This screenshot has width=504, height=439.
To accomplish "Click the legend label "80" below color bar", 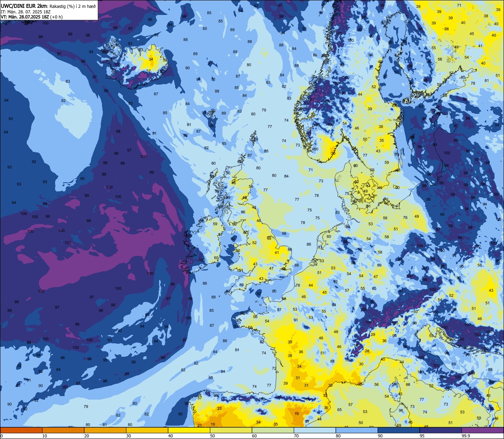I will tap(338, 436).
